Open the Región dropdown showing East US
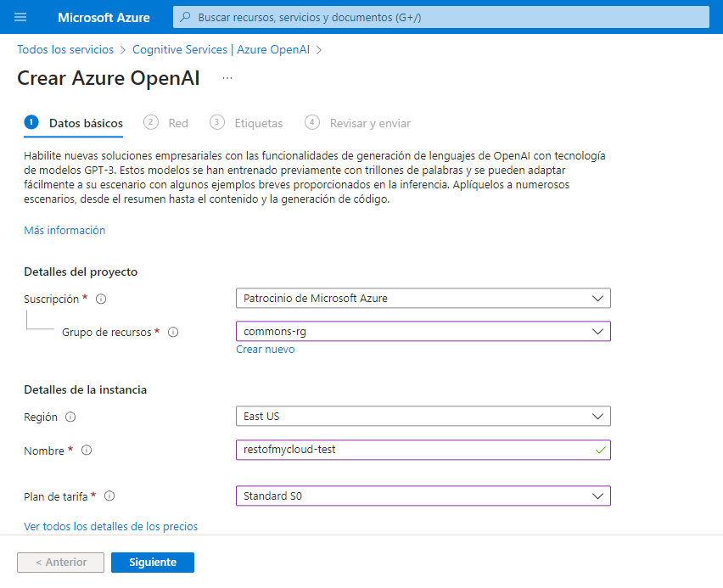The width and height of the screenshot is (723, 588). coord(423,416)
